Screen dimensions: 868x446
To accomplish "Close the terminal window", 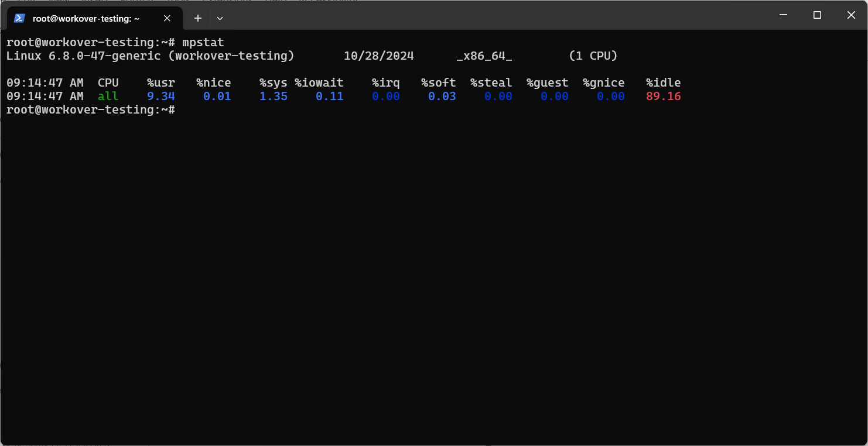I will [x=851, y=15].
